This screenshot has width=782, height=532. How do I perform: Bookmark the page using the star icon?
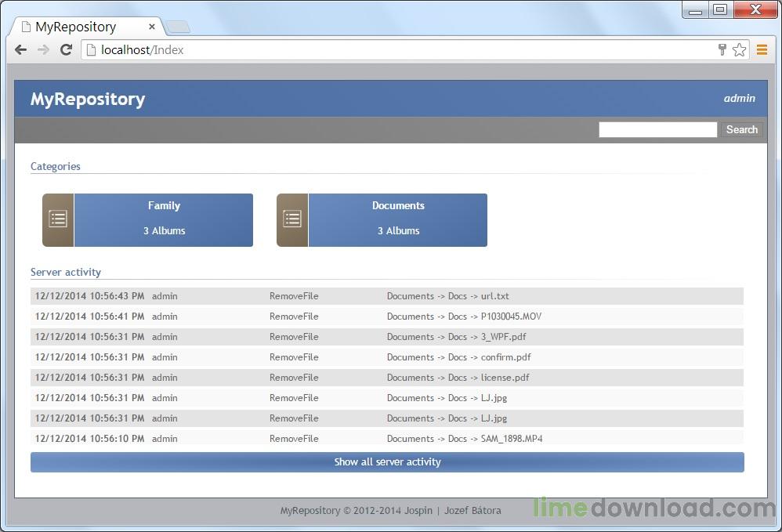(739, 49)
